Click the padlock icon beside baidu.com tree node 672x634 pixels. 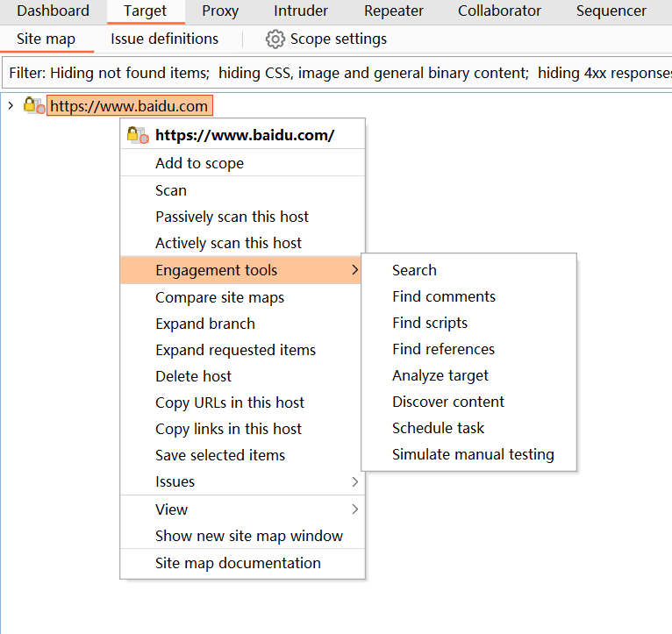tap(33, 106)
